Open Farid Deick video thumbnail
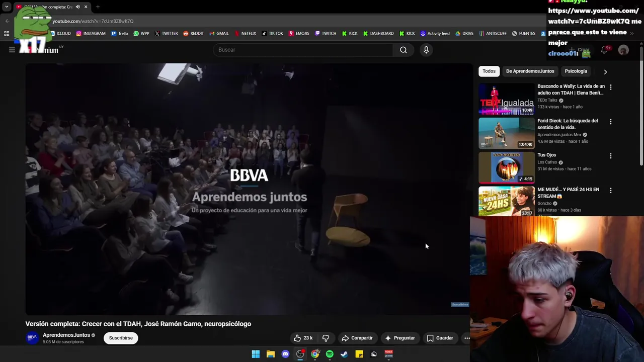The image size is (644, 362). click(506, 133)
